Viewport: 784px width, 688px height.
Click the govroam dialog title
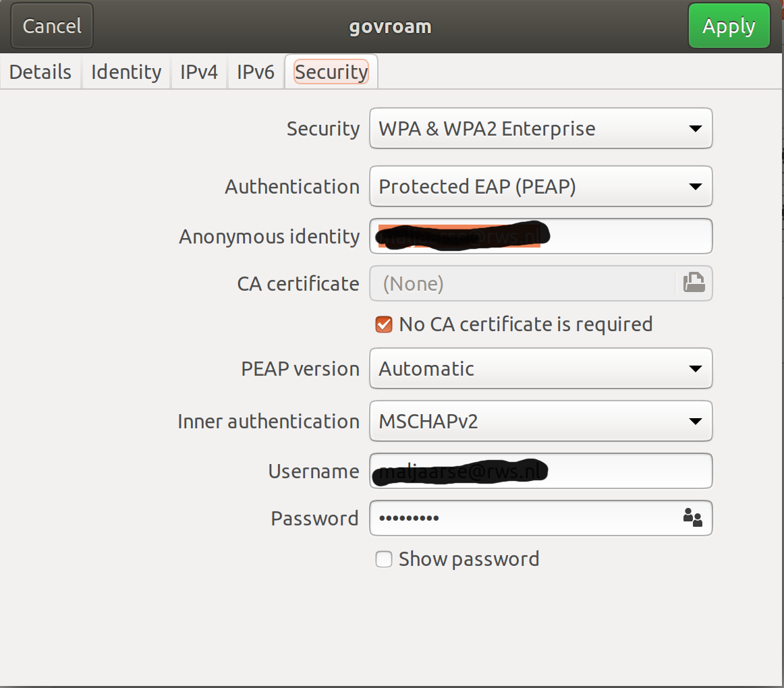390,27
